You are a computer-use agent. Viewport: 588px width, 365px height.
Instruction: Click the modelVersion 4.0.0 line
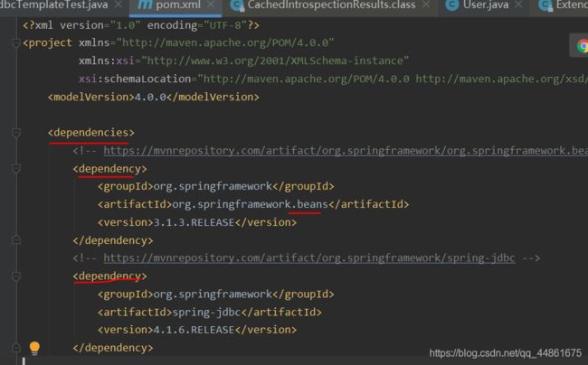click(154, 97)
